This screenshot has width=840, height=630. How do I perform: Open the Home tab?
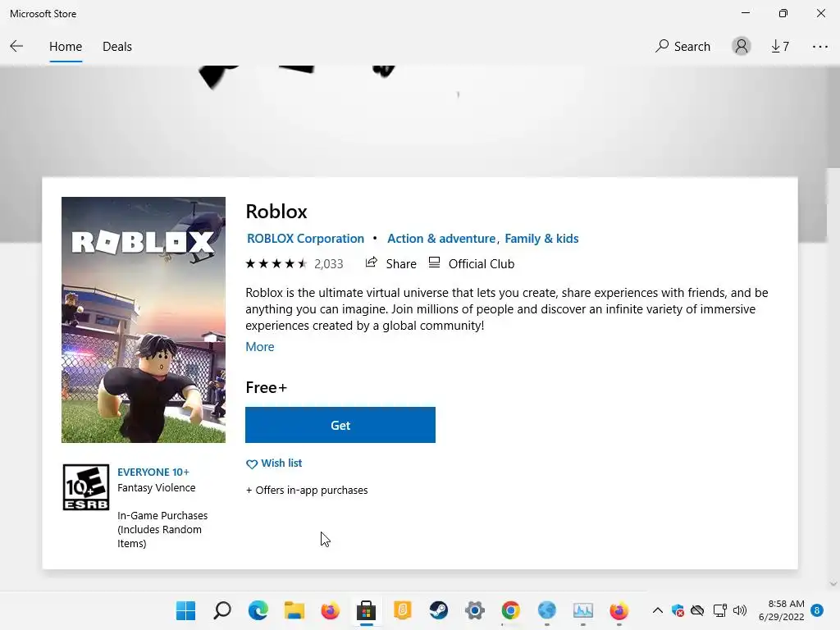66,47
